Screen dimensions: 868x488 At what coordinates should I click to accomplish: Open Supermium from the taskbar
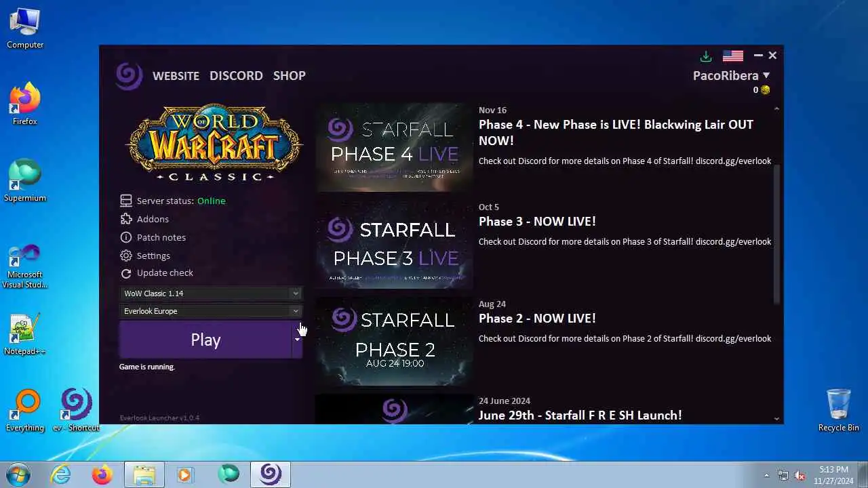tap(229, 474)
